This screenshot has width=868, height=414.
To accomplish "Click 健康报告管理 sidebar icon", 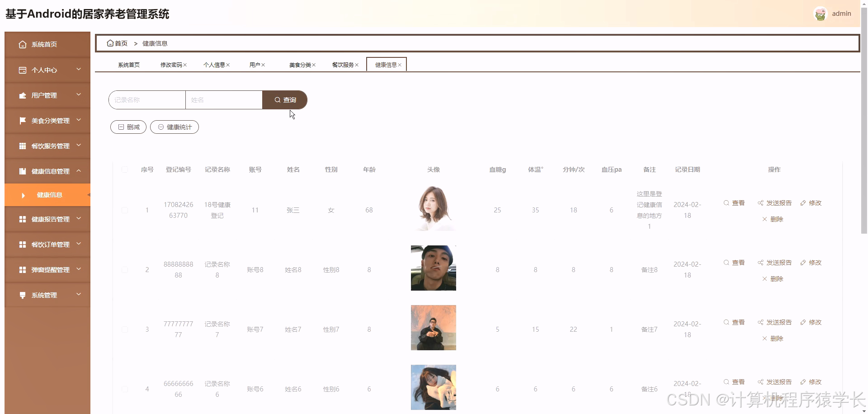I will [23, 219].
